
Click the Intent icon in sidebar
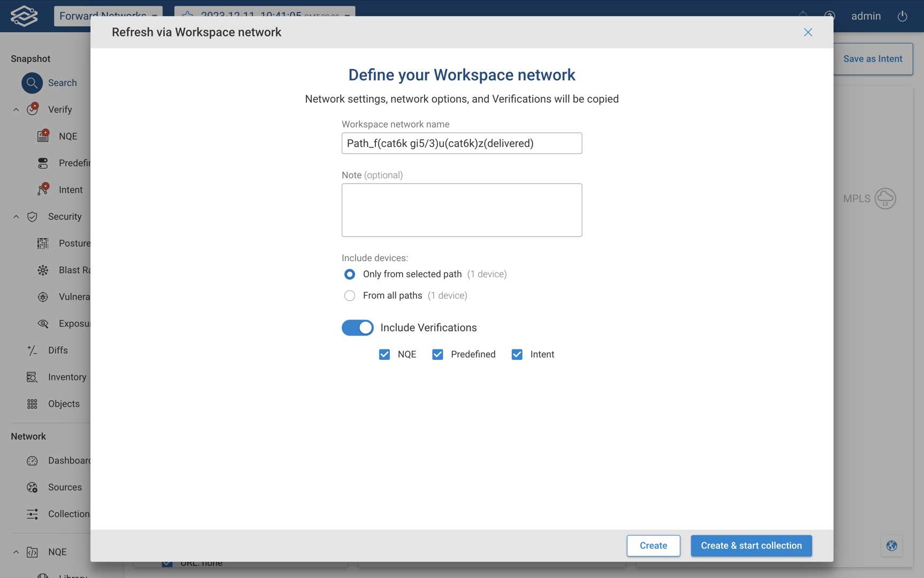43,189
